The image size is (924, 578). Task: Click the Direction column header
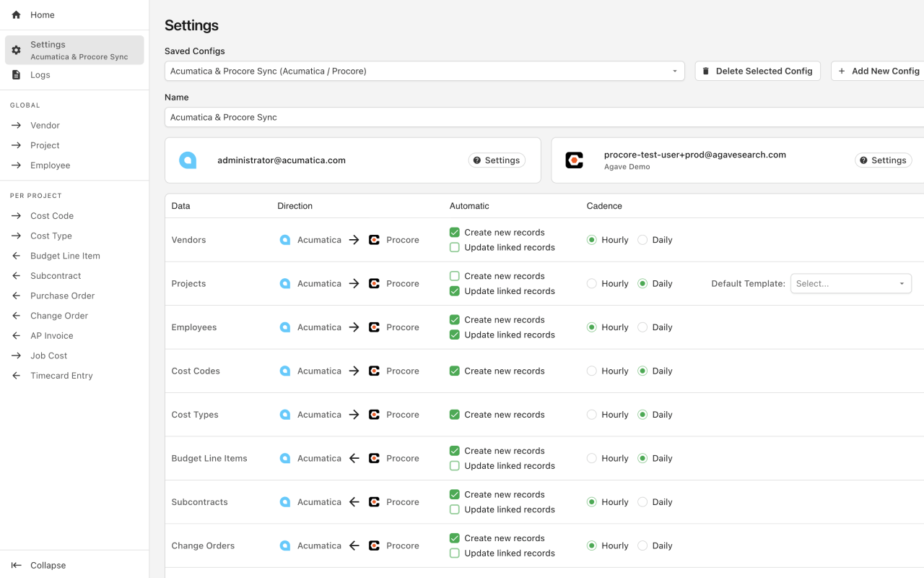pyautogui.click(x=295, y=206)
